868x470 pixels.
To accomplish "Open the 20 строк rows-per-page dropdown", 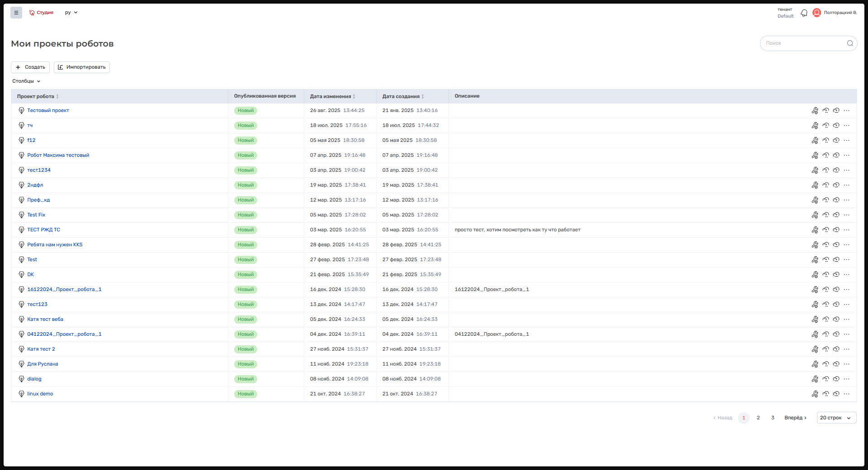I will (x=836, y=418).
